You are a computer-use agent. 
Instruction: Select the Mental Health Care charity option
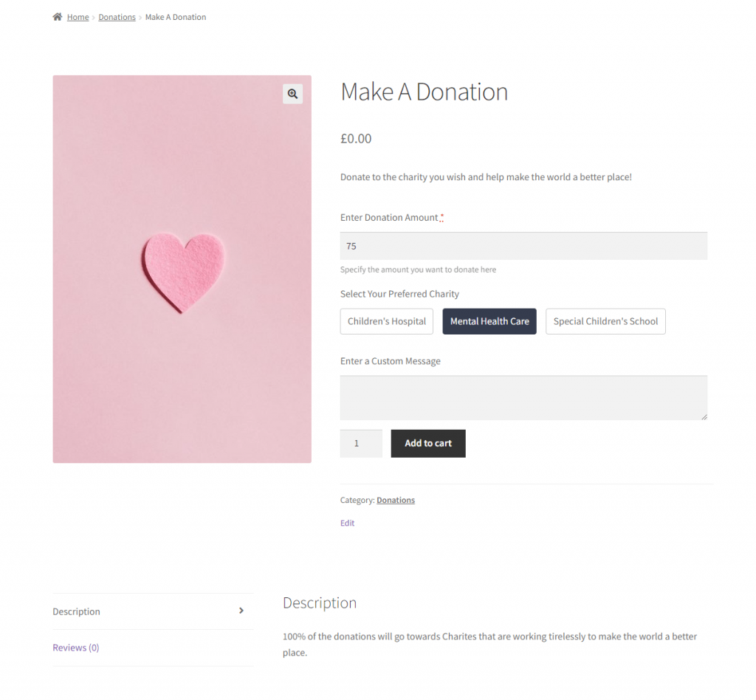coord(489,321)
